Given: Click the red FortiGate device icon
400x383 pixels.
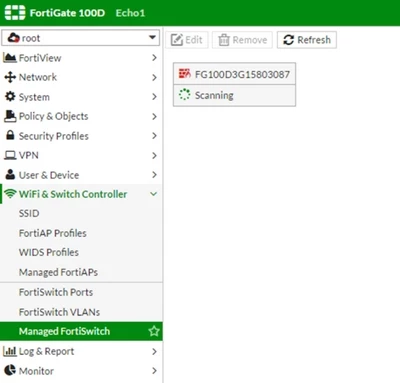Looking at the screenshot, I should pyautogui.click(x=184, y=74).
